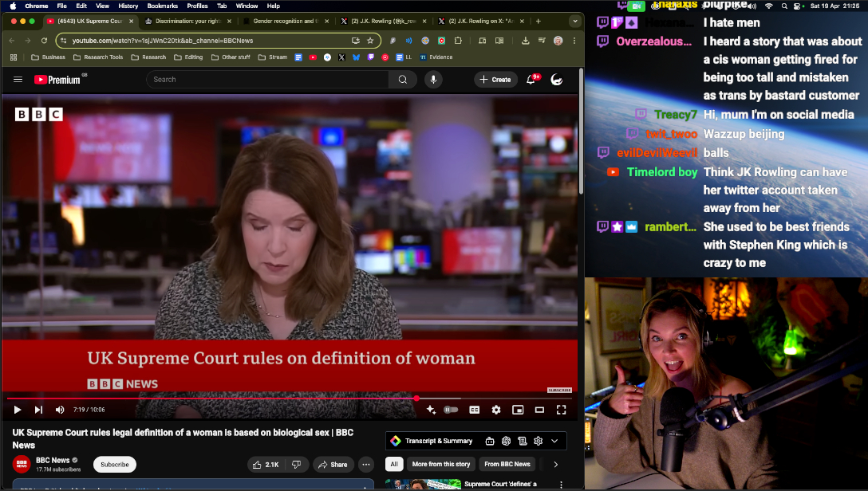The height and width of the screenshot is (491, 868).
Task: Expand the Transcript & Summary panel
Action: point(554,441)
